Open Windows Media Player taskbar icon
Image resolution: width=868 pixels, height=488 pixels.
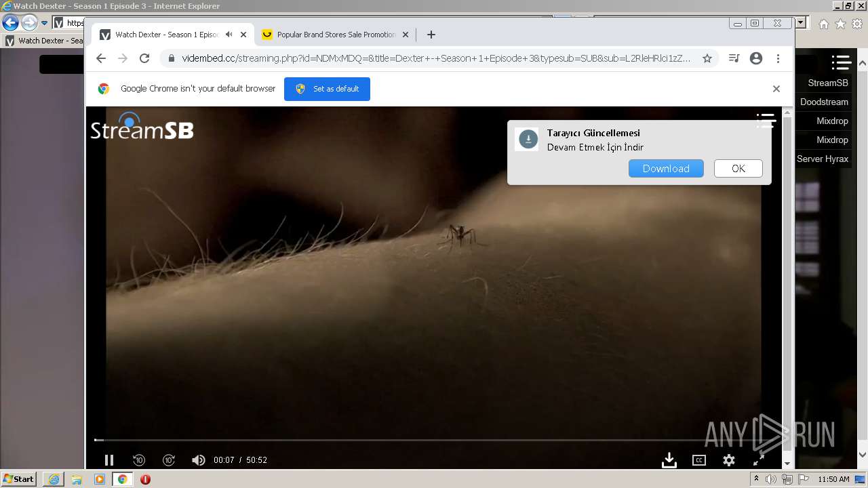[100, 479]
